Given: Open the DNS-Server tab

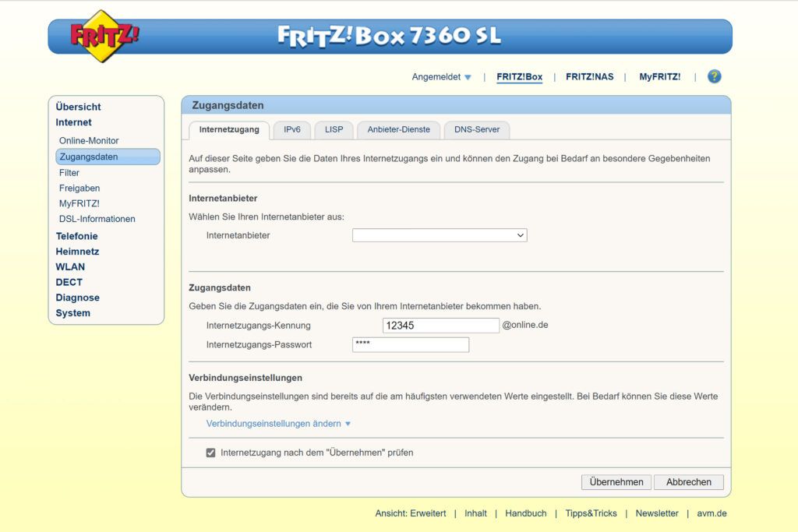Looking at the screenshot, I should point(477,129).
